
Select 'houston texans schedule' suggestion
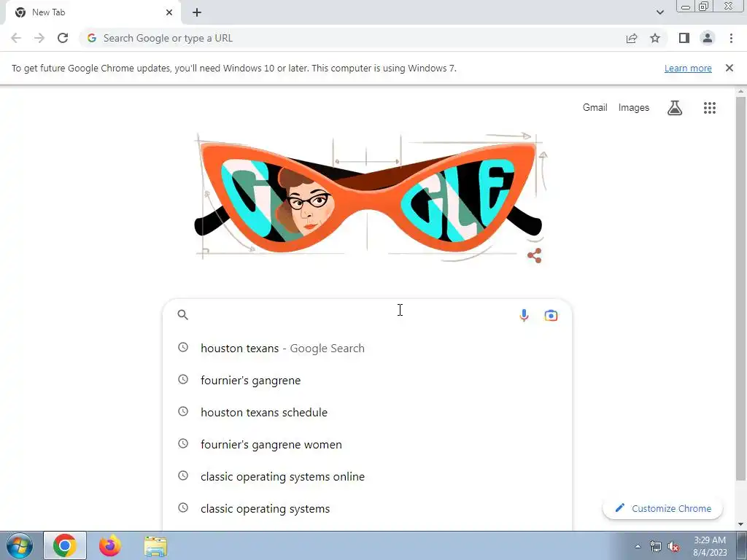pyautogui.click(x=367, y=412)
